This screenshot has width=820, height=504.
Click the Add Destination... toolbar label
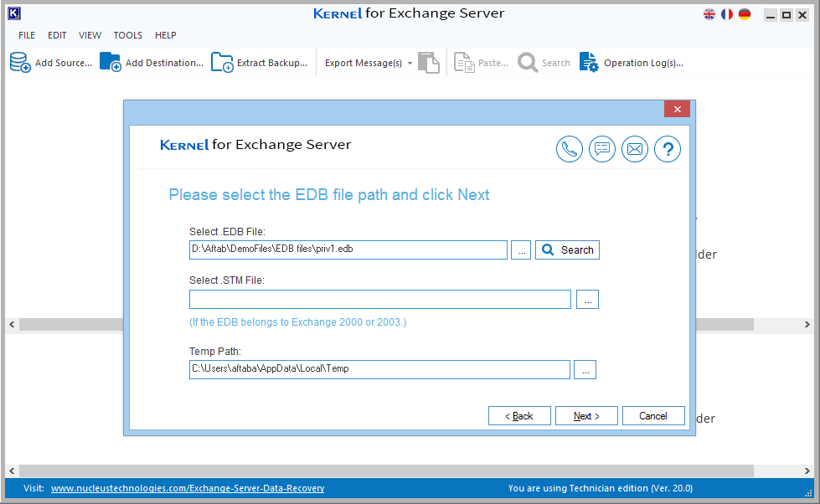tap(164, 63)
